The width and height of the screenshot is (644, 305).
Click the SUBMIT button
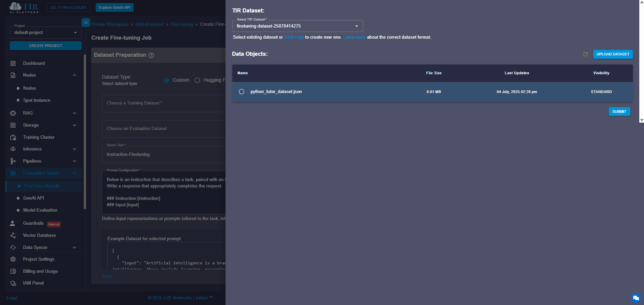pyautogui.click(x=619, y=112)
